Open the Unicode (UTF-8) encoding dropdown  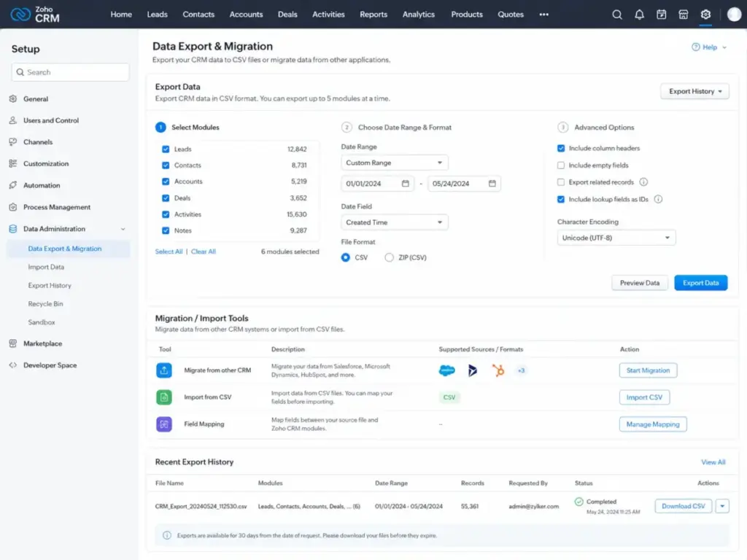pos(616,238)
